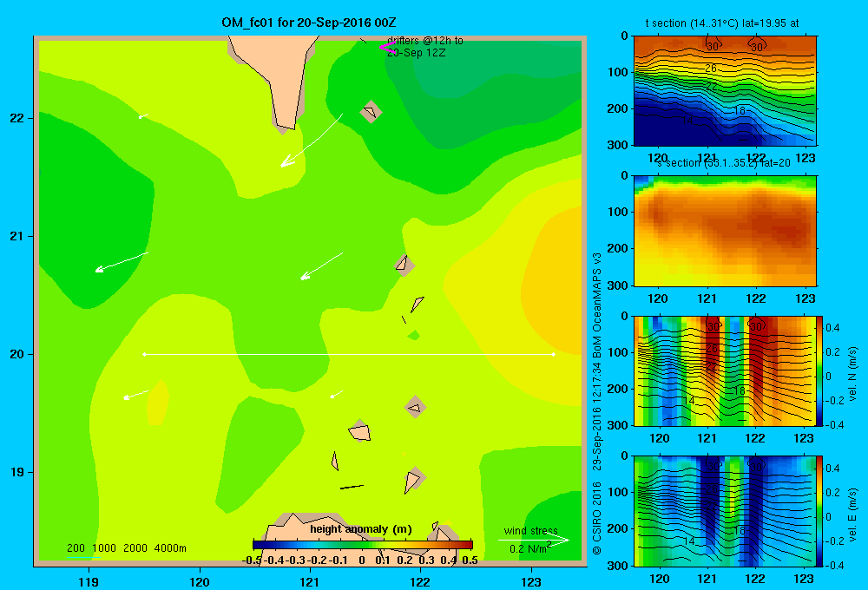Screen dimensions: 868x590
Task: Click the wind arrow near 119.4E, 19.7N
Action: (135, 395)
